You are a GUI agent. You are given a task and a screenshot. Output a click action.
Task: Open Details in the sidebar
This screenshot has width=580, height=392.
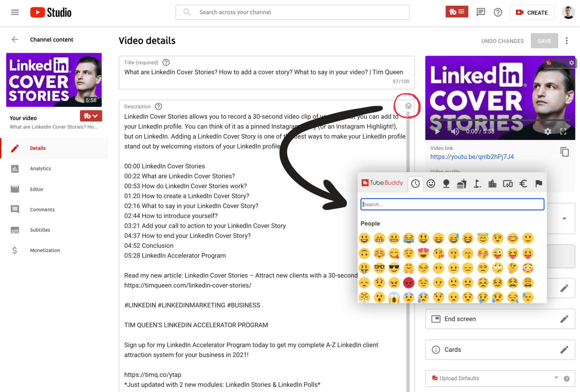55,148
